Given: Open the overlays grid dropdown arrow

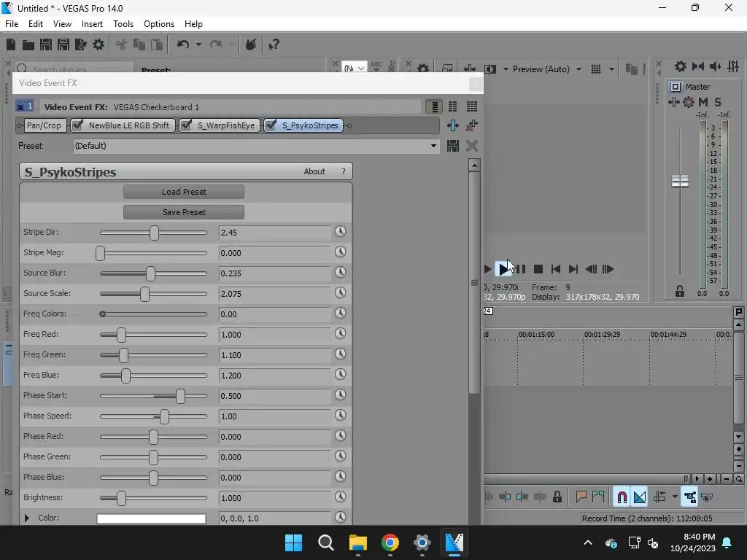Looking at the screenshot, I should point(611,69).
